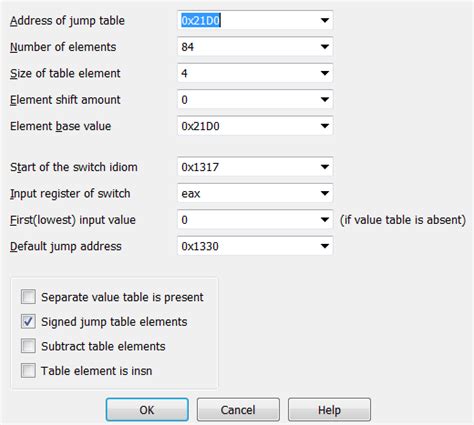The width and height of the screenshot is (474, 425).
Task: Open the Default jump address dropdown arrow
Action: click(324, 246)
